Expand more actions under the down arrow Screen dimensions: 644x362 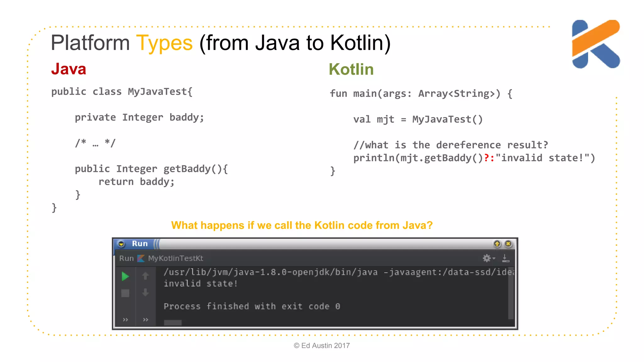146,320
